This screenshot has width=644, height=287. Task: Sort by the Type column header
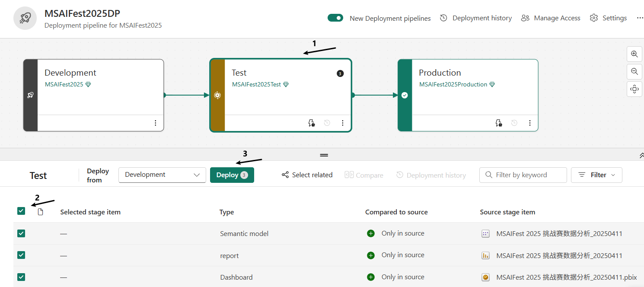227,212
